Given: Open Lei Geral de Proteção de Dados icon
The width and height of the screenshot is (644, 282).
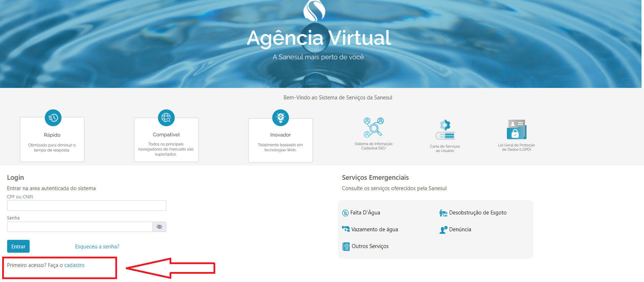Looking at the screenshot, I should (517, 129).
